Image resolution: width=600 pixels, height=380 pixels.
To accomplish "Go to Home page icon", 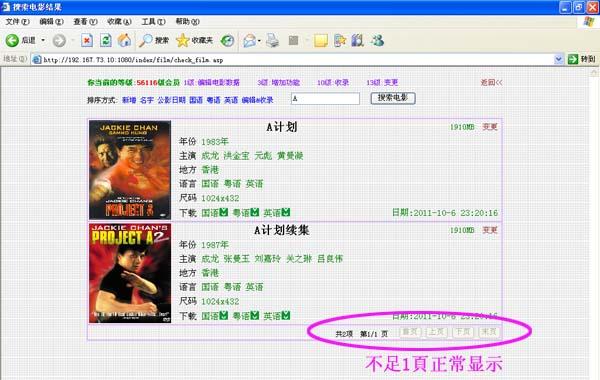I will (124, 40).
